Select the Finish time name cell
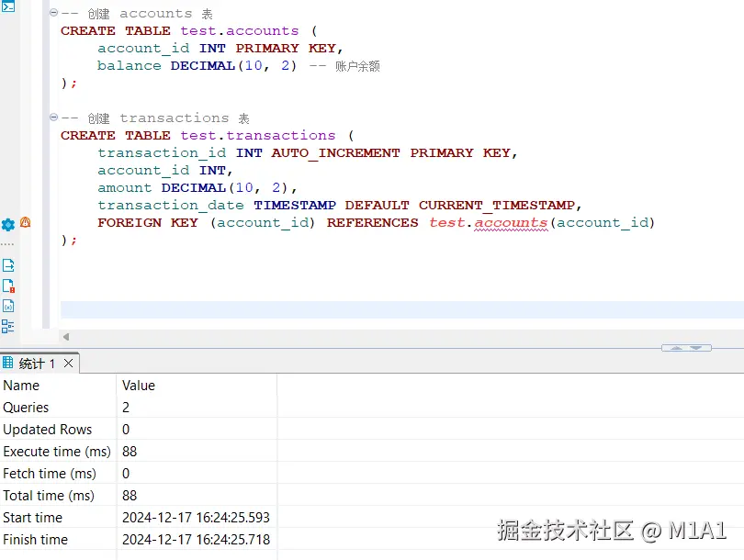This screenshot has height=560, width=744. pos(58,540)
